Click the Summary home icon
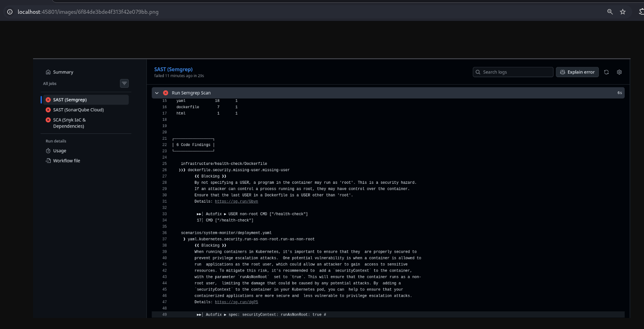This screenshot has width=644, height=329. click(x=48, y=72)
